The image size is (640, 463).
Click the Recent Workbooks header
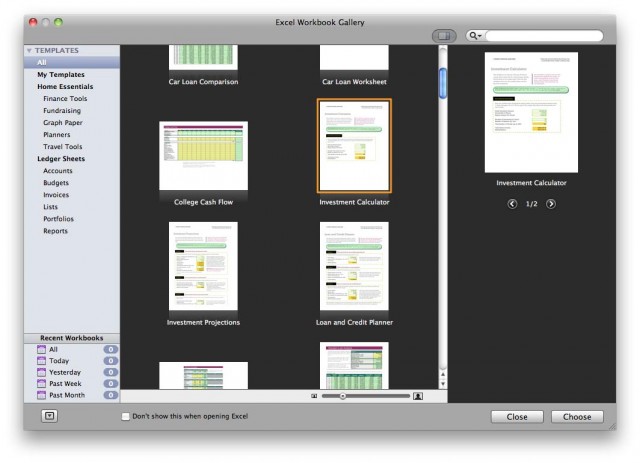(x=72, y=338)
